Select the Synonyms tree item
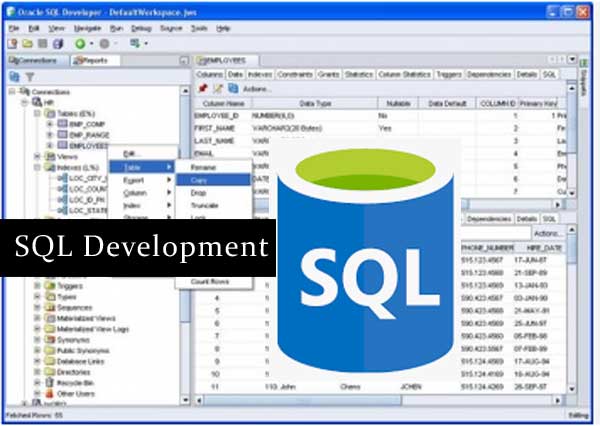 point(73,339)
